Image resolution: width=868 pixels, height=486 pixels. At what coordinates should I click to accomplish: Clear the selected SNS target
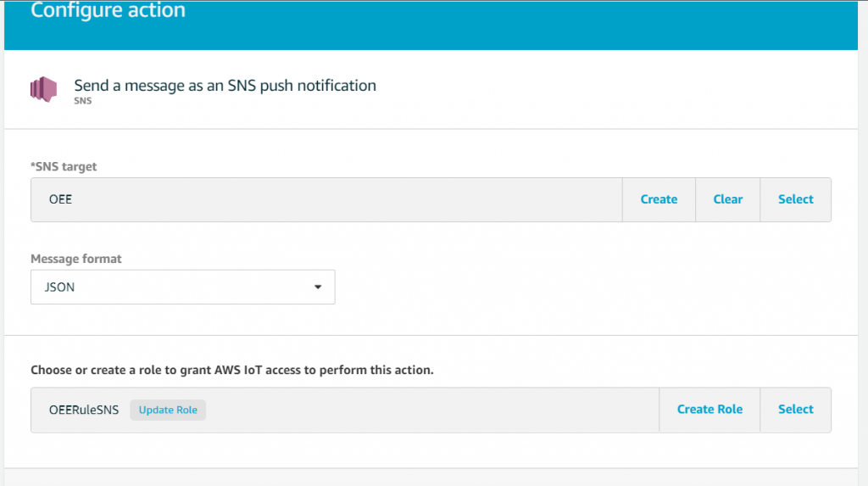click(x=727, y=199)
